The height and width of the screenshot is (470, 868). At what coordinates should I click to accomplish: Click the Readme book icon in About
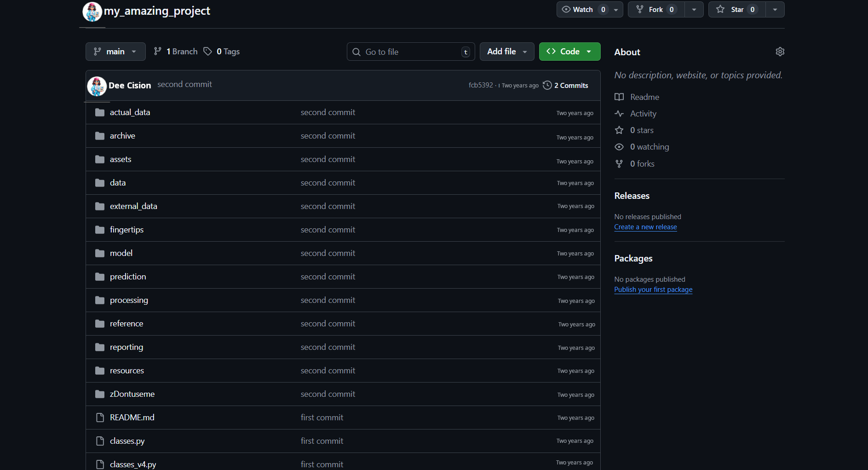[x=619, y=97]
